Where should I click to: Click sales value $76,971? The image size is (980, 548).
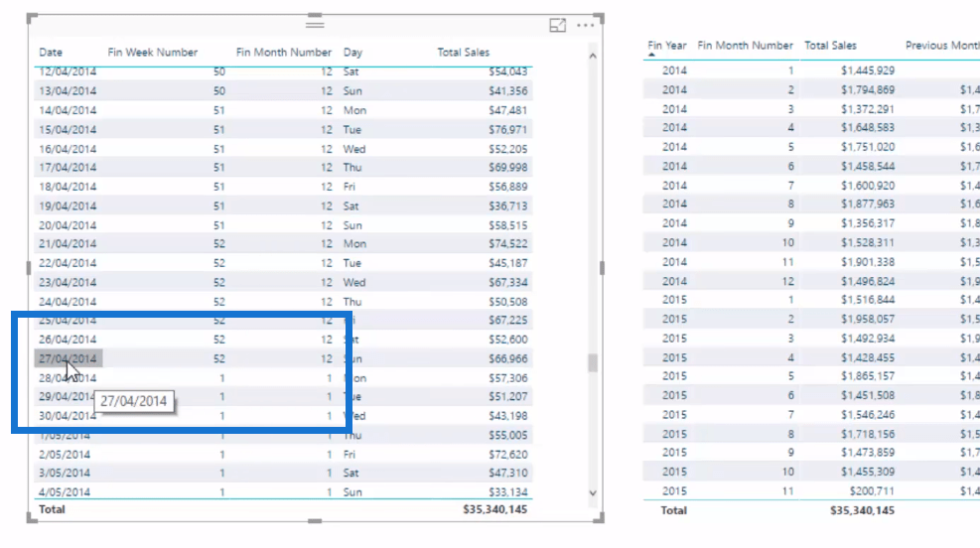(x=508, y=130)
